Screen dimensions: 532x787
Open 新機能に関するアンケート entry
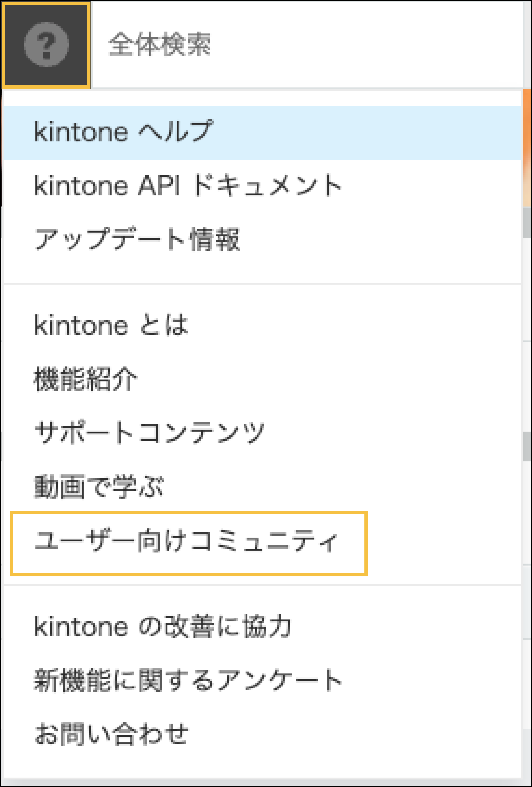click(188, 681)
